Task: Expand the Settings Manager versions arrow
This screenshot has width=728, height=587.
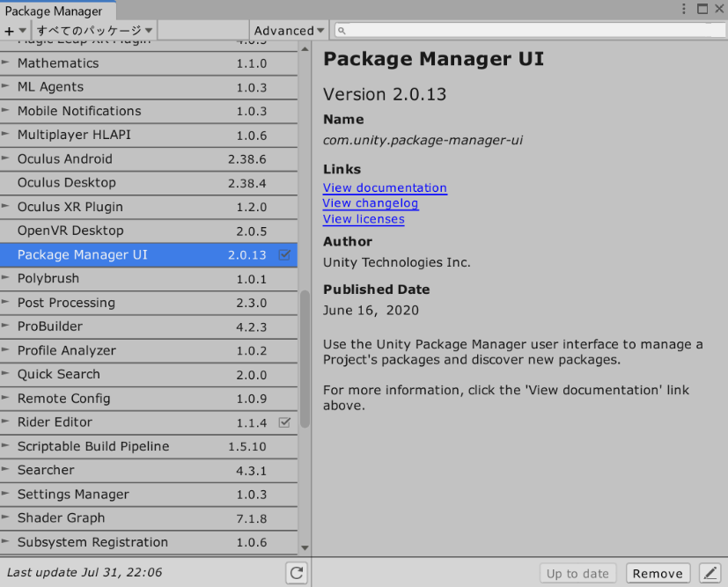Action: [x=5, y=493]
